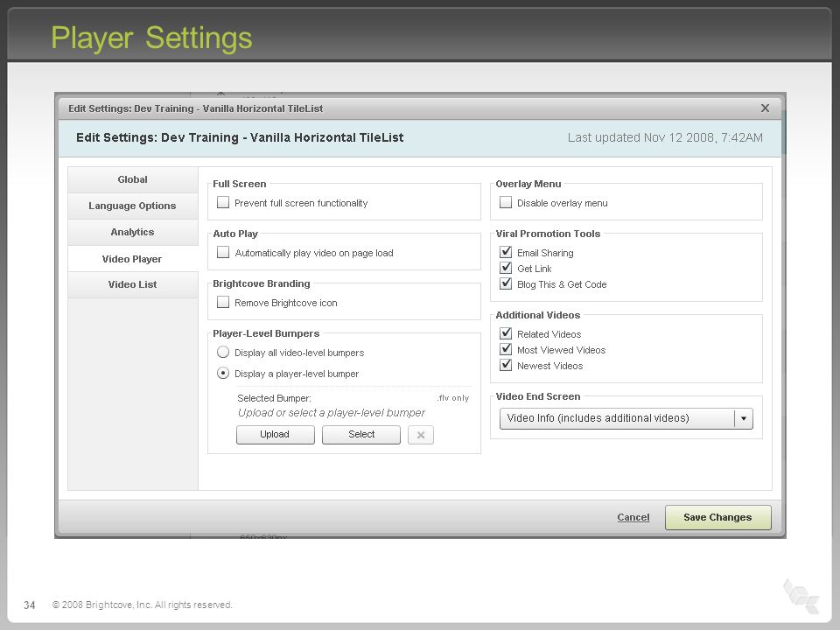Click the Cancel link
Viewport: 840px width, 630px height.
pyautogui.click(x=633, y=517)
